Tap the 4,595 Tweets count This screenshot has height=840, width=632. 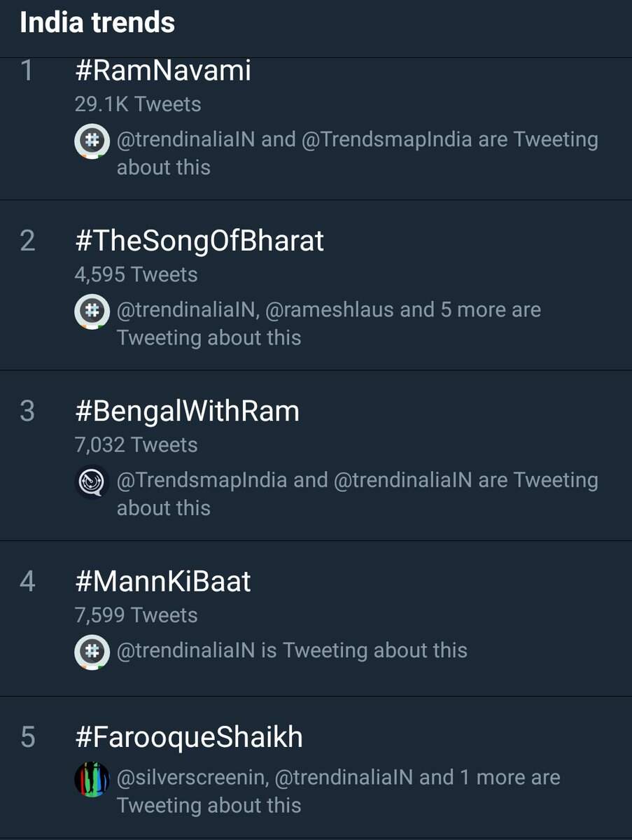136,275
